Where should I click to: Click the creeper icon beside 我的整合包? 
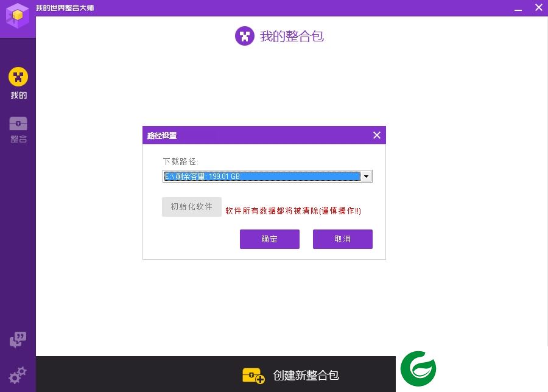(245, 36)
